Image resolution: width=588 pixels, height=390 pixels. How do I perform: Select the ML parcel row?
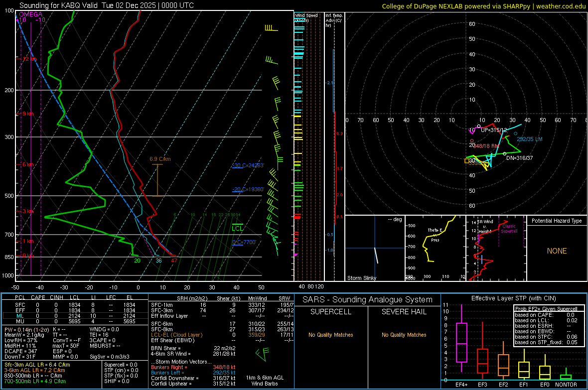pyautogui.click(x=74, y=316)
